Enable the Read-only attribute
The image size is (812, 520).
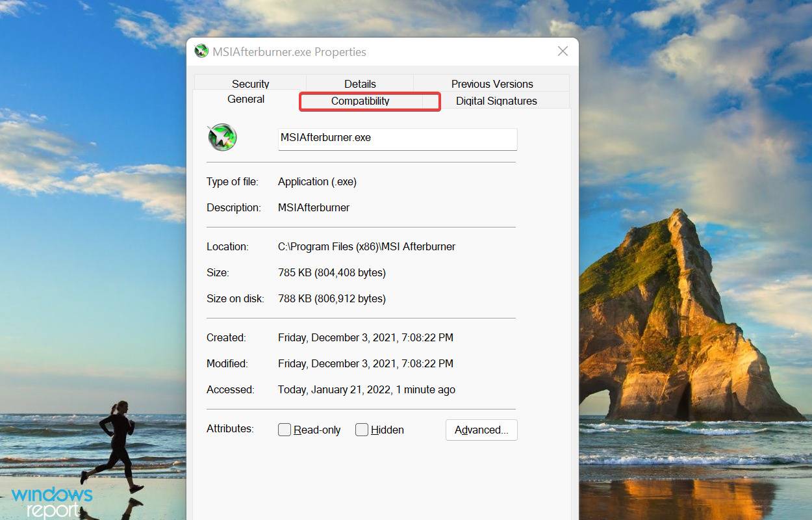(x=284, y=430)
